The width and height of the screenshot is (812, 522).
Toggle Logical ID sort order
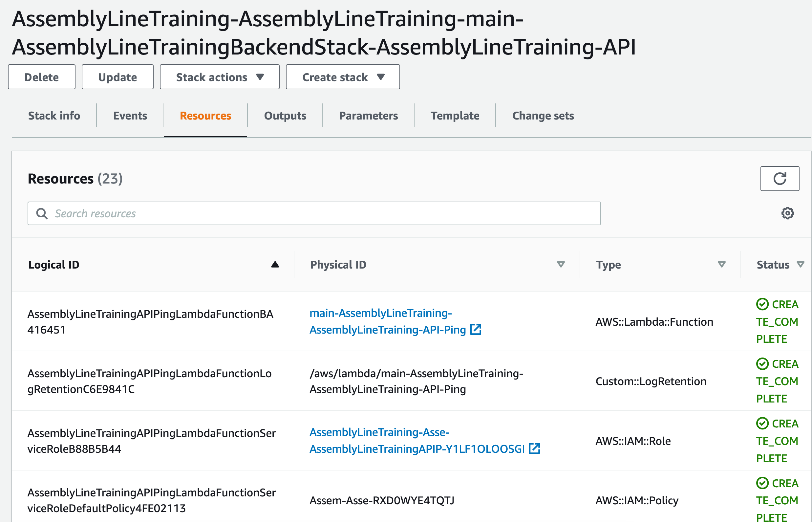pos(275,265)
